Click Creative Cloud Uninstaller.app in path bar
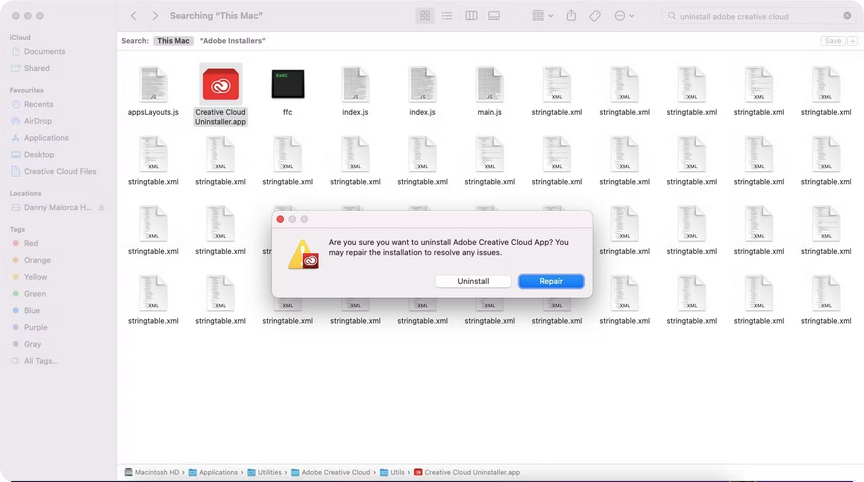This screenshot has height=482, width=864. (x=467, y=472)
